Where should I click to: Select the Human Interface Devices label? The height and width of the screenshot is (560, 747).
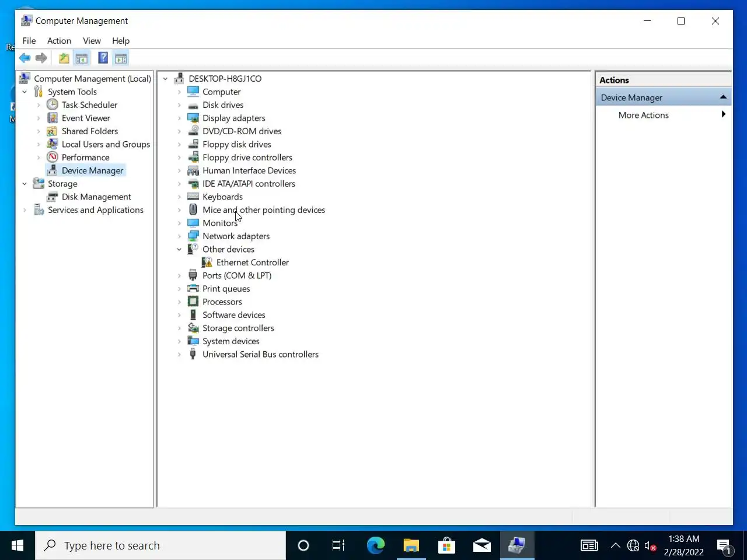[x=249, y=170]
